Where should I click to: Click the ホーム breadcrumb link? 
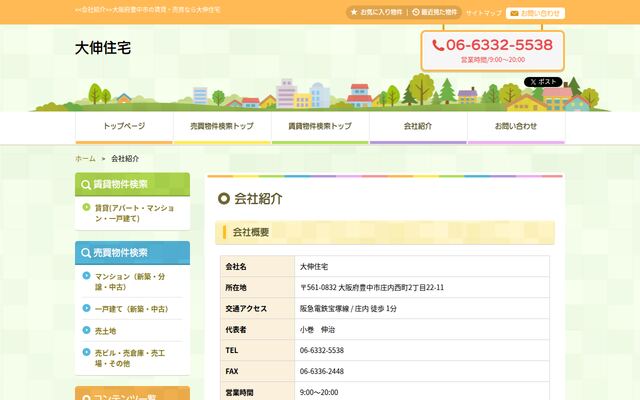[x=86, y=159]
